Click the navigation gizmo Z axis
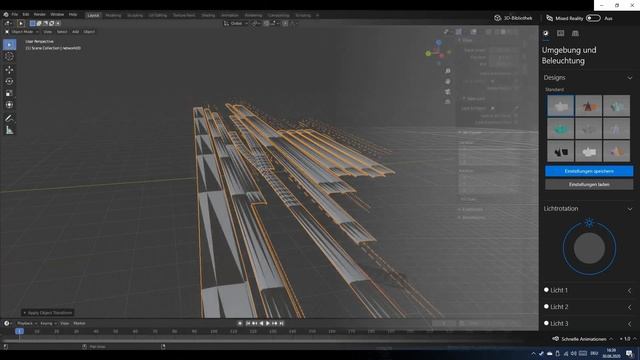 tap(438, 42)
